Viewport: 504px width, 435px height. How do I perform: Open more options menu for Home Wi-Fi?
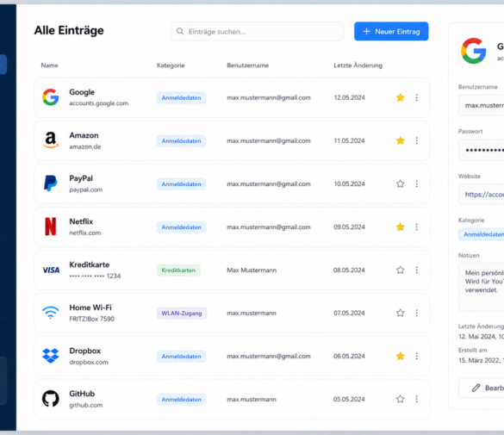pyautogui.click(x=417, y=313)
